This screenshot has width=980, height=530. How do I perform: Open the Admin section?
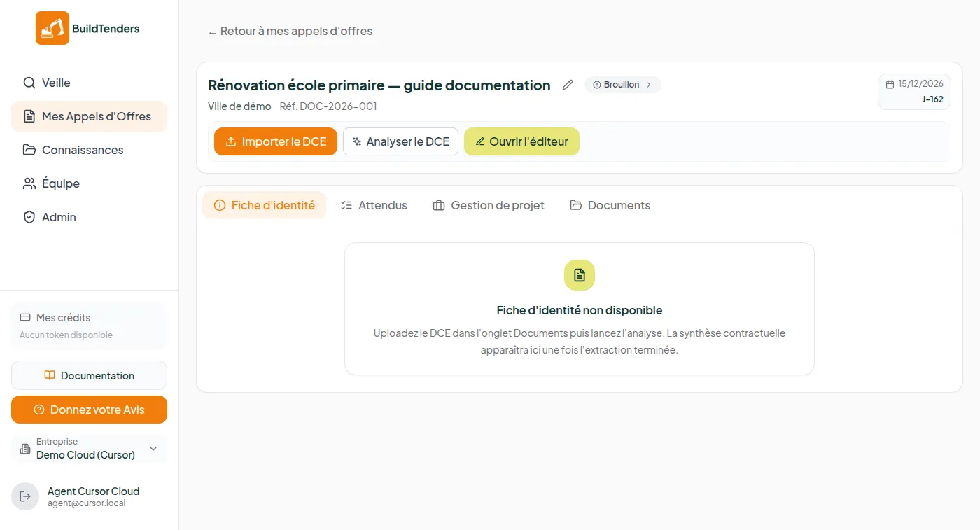89,217
